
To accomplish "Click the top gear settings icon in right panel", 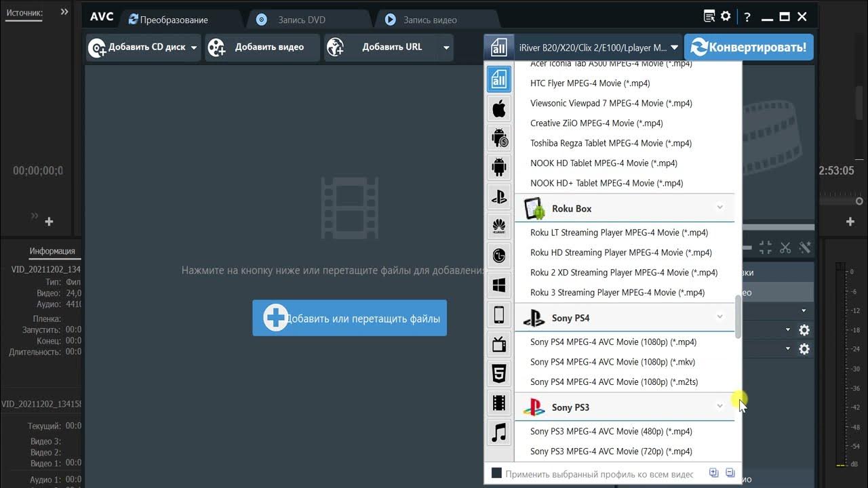I will coord(804,330).
